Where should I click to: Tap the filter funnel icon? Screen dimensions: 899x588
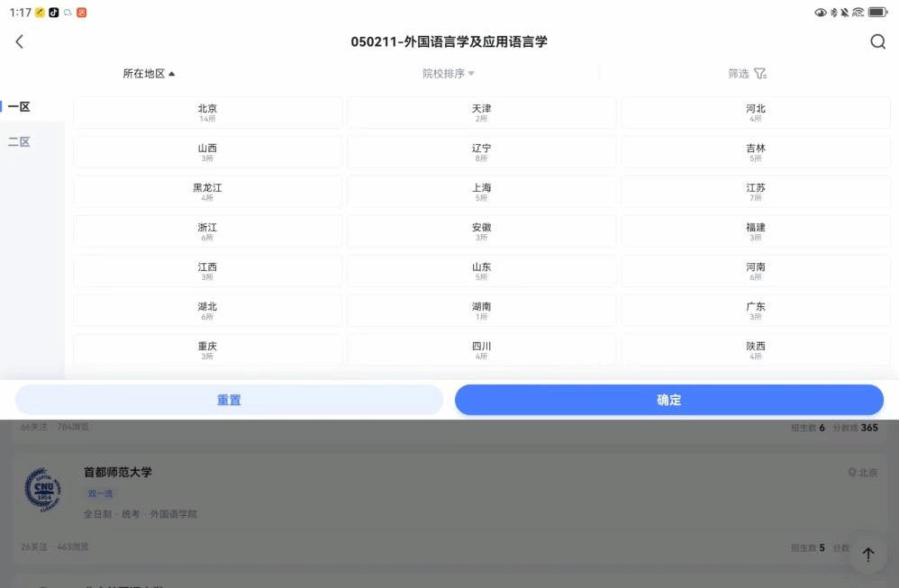760,74
